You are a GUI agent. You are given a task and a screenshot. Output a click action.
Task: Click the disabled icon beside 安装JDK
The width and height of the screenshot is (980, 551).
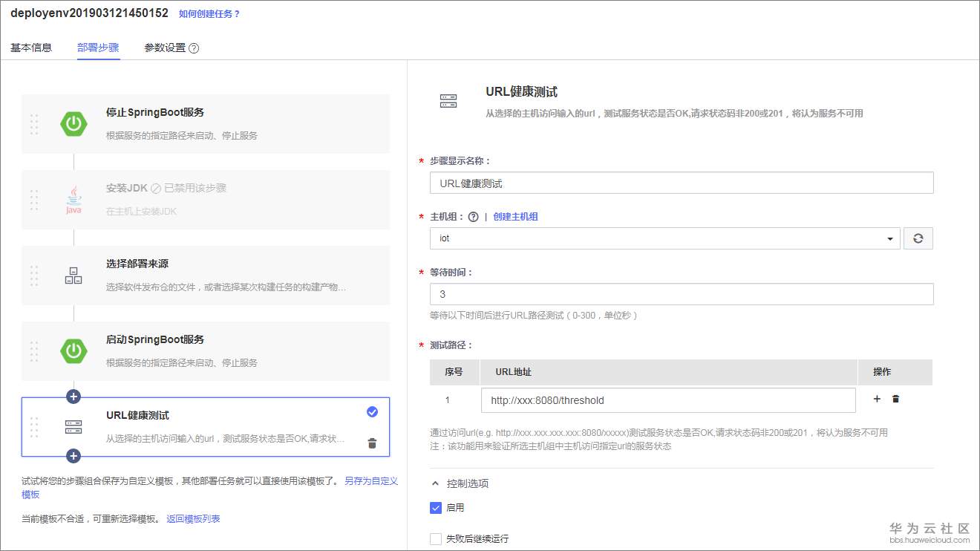[x=156, y=189]
